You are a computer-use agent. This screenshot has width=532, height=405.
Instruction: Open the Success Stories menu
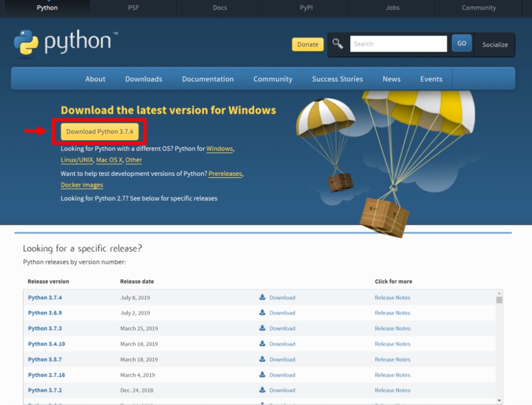coord(337,79)
